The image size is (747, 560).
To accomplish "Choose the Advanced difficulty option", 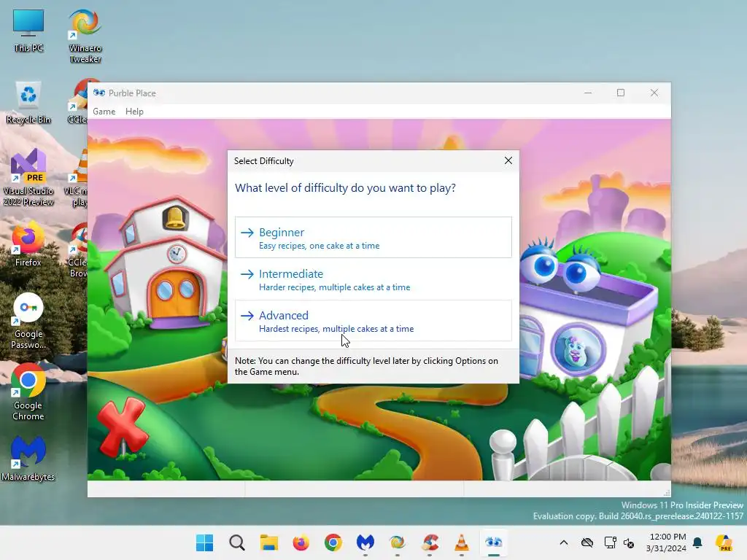I will (x=373, y=321).
